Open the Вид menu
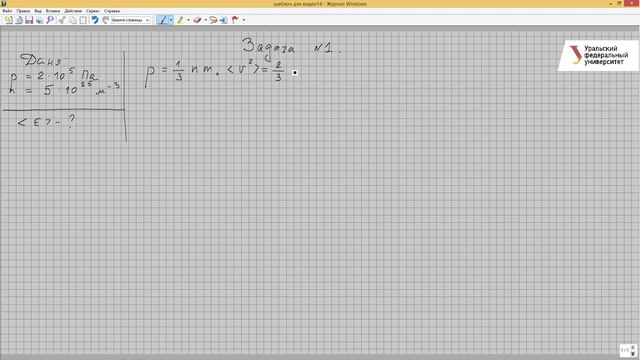The width and height of the screenshot is (640, 360). pyautogui.click(x=38, y=11)
